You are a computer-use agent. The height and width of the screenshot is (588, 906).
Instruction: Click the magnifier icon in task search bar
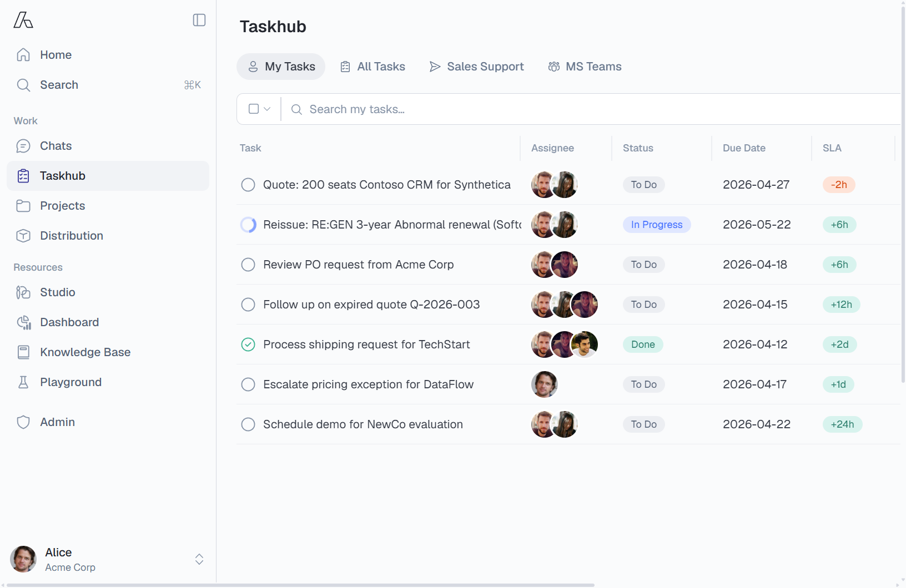pos(297,109)
